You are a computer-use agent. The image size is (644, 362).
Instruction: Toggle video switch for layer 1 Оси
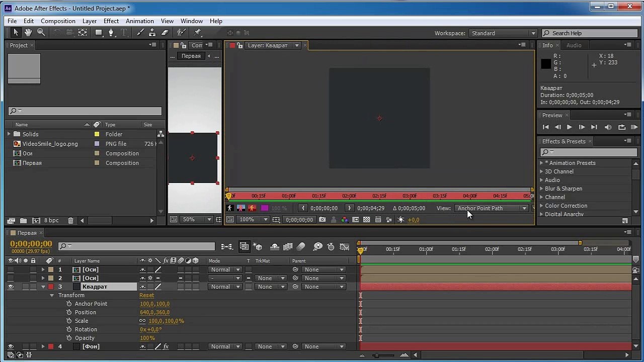pos(10,269)
